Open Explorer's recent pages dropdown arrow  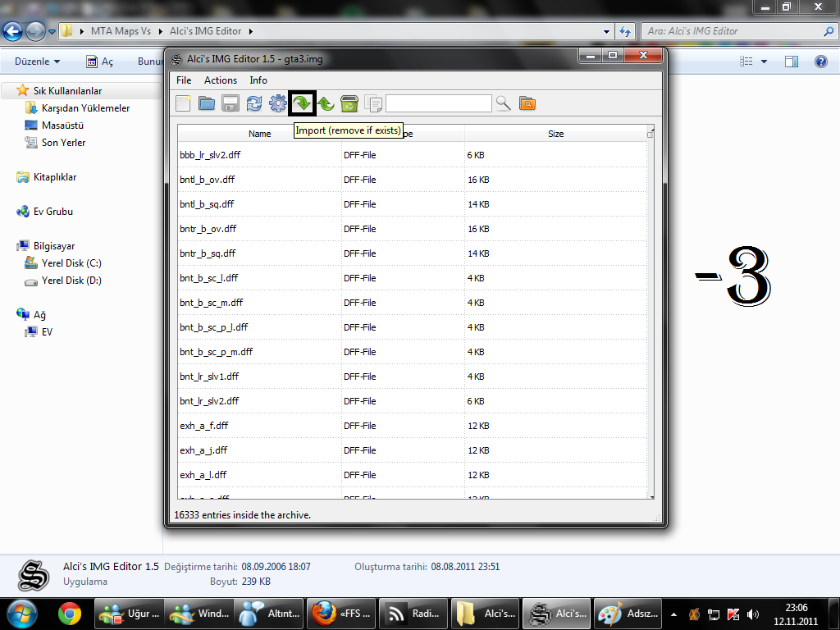(52, 32)
